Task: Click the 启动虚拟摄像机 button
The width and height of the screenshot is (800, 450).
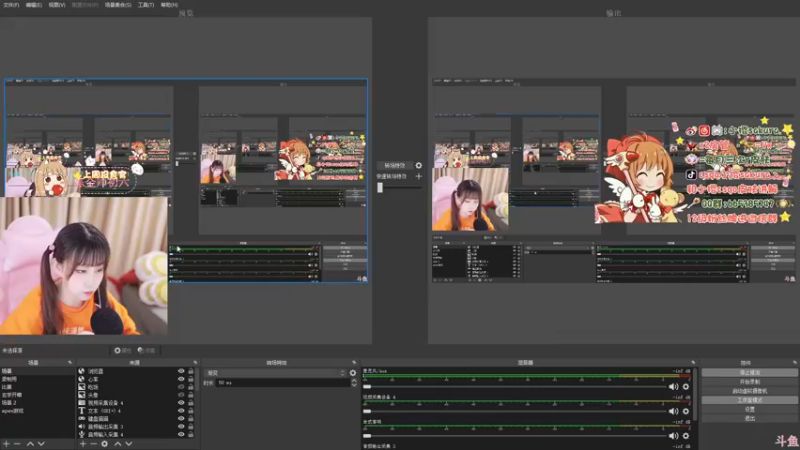Action: (x=749, y=391)
